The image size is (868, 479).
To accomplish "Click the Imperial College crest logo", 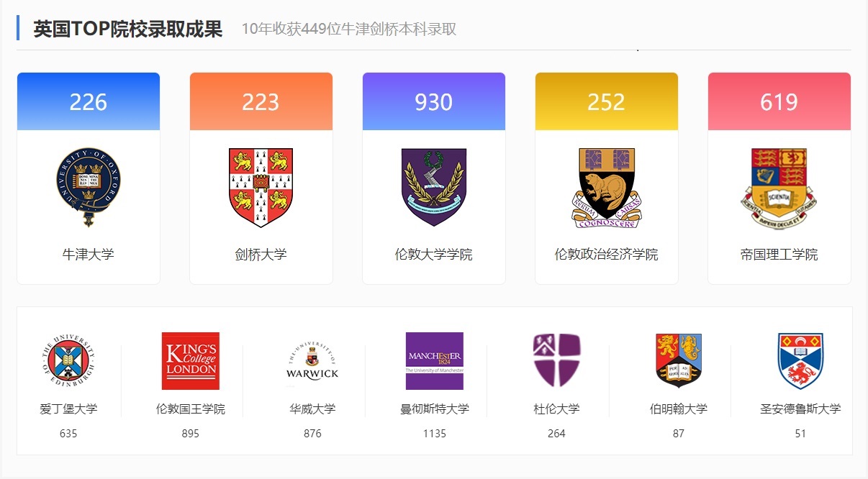I will (x=779, y=188).
